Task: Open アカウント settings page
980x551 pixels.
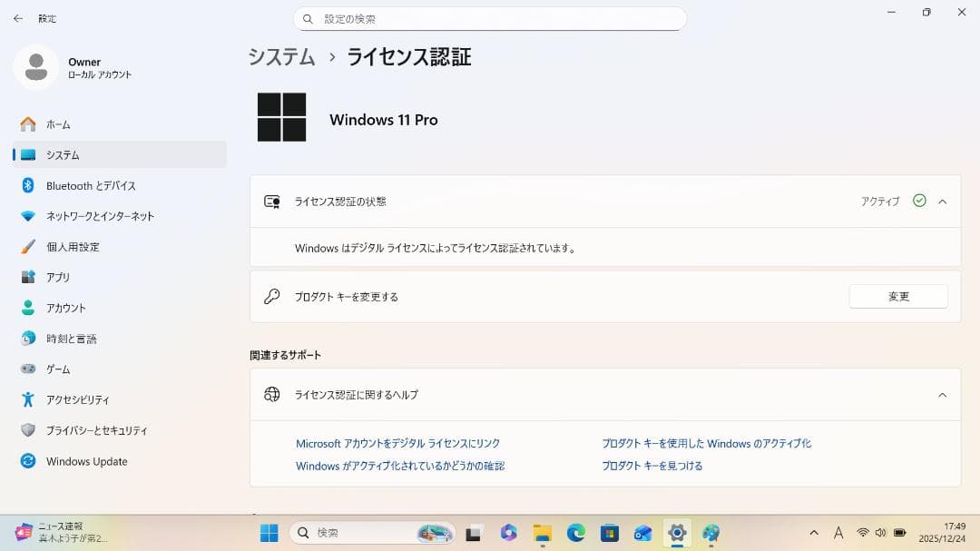Action: coord(120,308)
